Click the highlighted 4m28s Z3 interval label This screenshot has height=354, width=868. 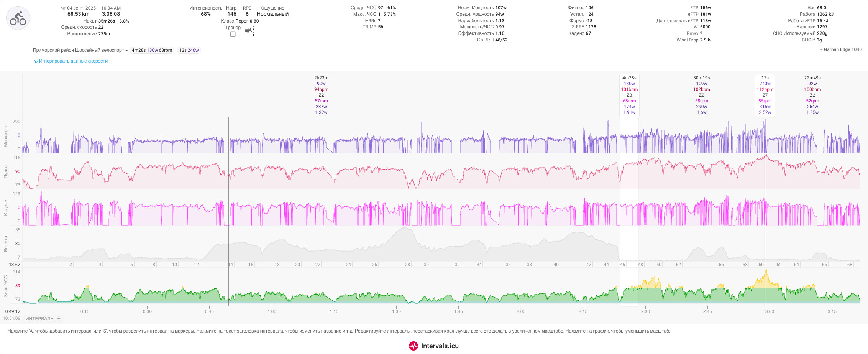[x=629, y=95]
